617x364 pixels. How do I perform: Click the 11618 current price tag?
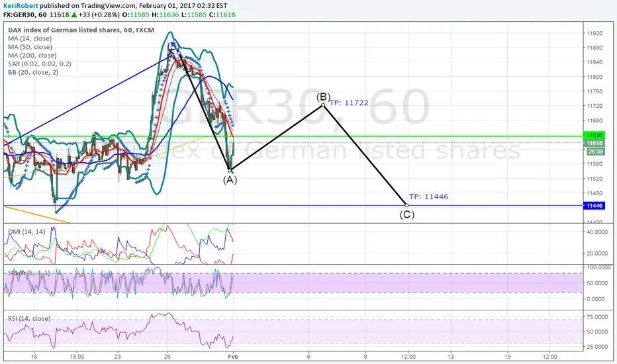pos(594,143)
